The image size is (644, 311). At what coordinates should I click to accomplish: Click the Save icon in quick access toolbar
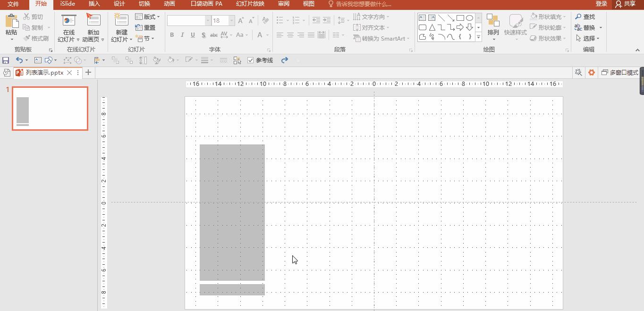[x=6, y=60]
